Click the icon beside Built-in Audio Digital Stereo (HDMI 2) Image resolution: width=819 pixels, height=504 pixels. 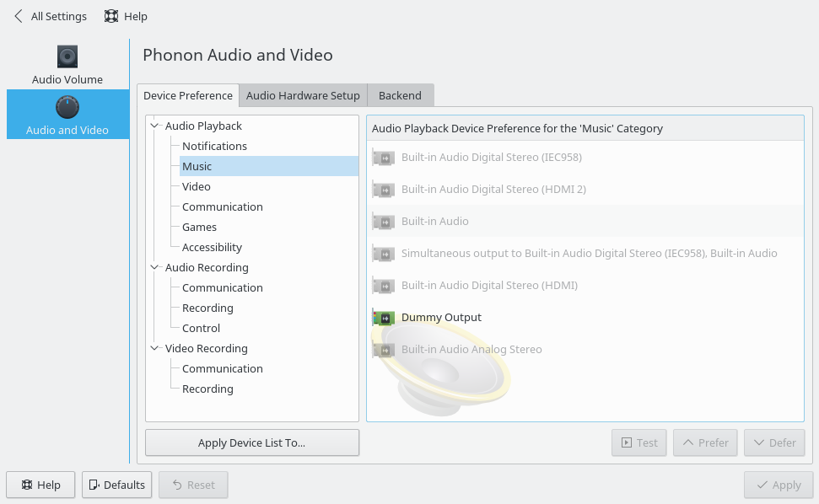[384, 190]
